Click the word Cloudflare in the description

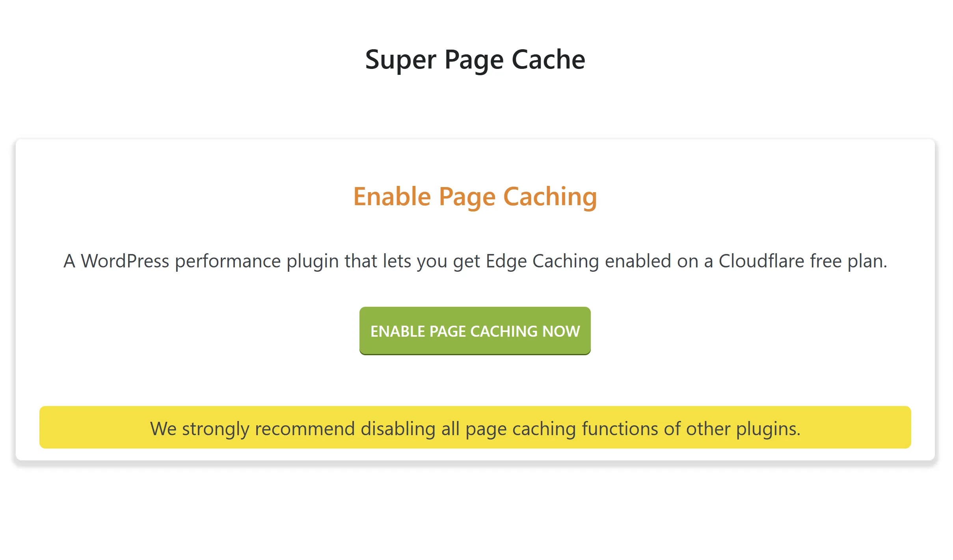click(x=761, y=261)
